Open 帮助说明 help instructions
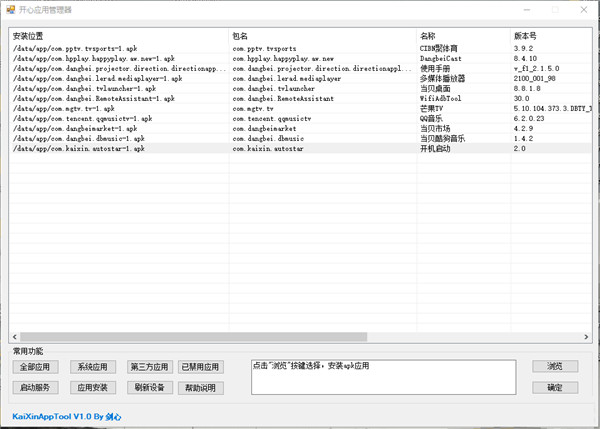600x429 pixels. coord(198,388)
